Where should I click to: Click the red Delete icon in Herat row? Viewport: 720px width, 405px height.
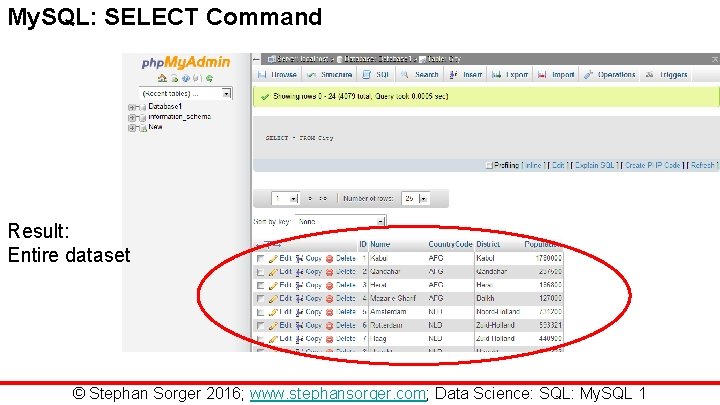tap(329, 286)
